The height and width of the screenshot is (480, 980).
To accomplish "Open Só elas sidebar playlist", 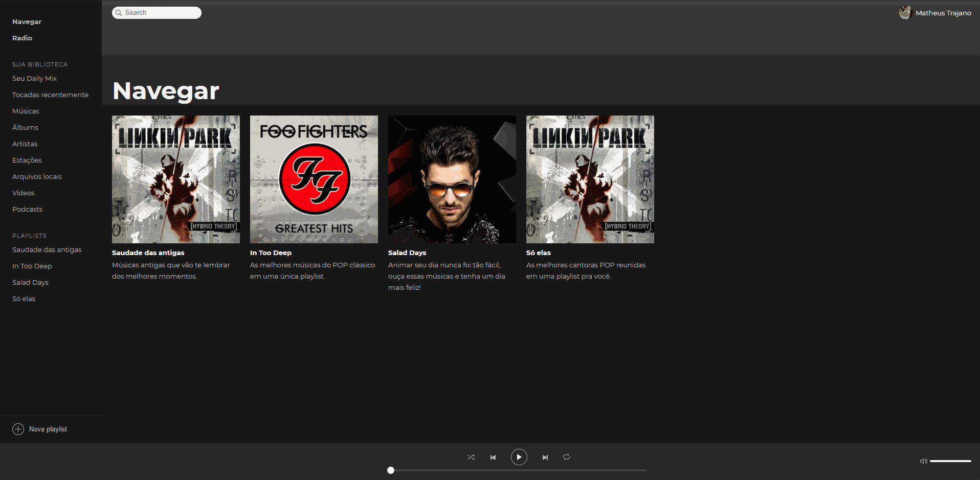I will click(x=24, y=299).
